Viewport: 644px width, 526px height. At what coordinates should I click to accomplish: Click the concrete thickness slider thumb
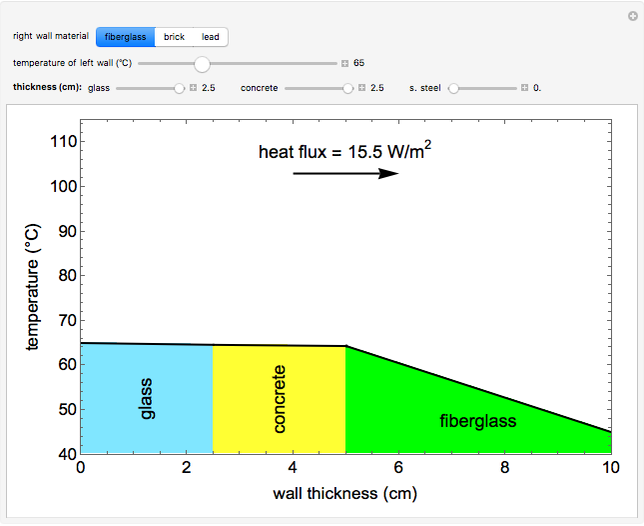click(349, 88)
